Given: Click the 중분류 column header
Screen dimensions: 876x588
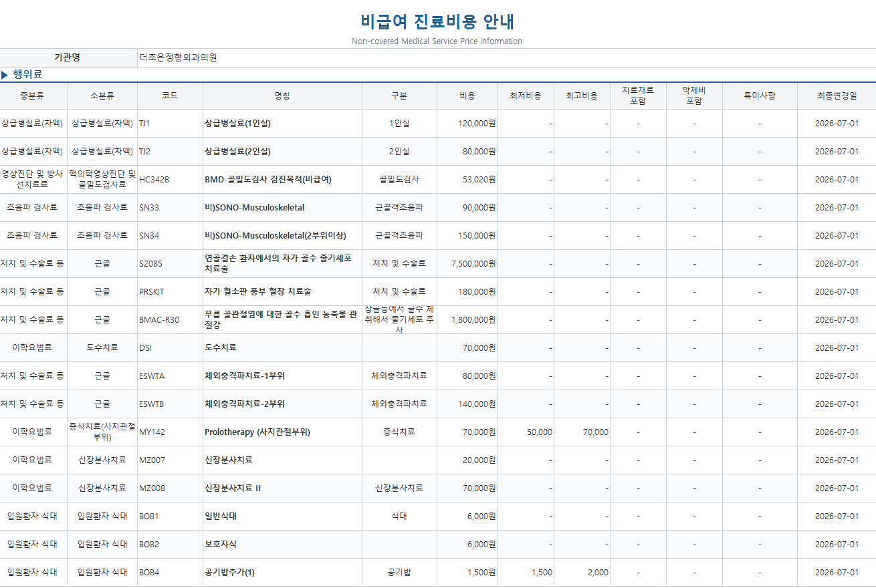Looking at the screenshot, I should pos(33,96).
